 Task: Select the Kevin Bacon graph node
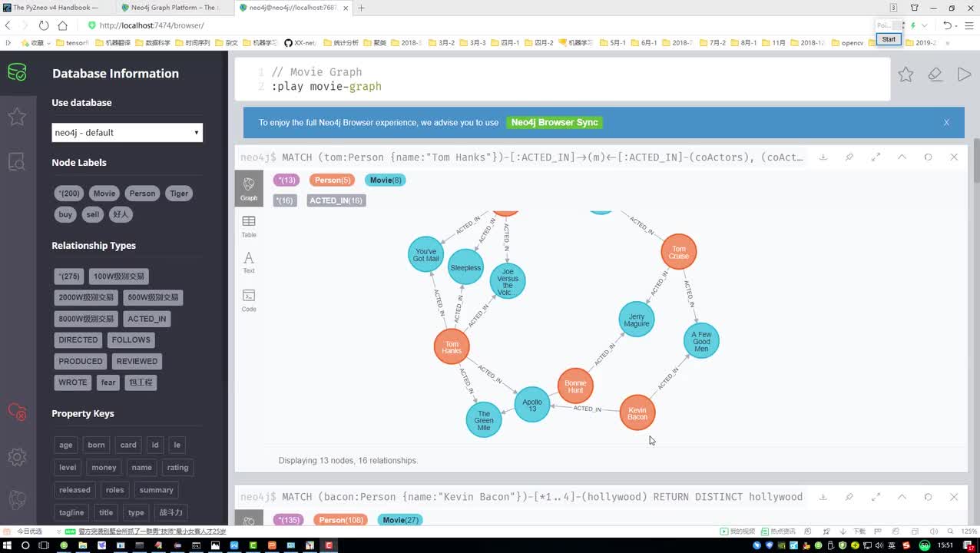tap(637, 413)
